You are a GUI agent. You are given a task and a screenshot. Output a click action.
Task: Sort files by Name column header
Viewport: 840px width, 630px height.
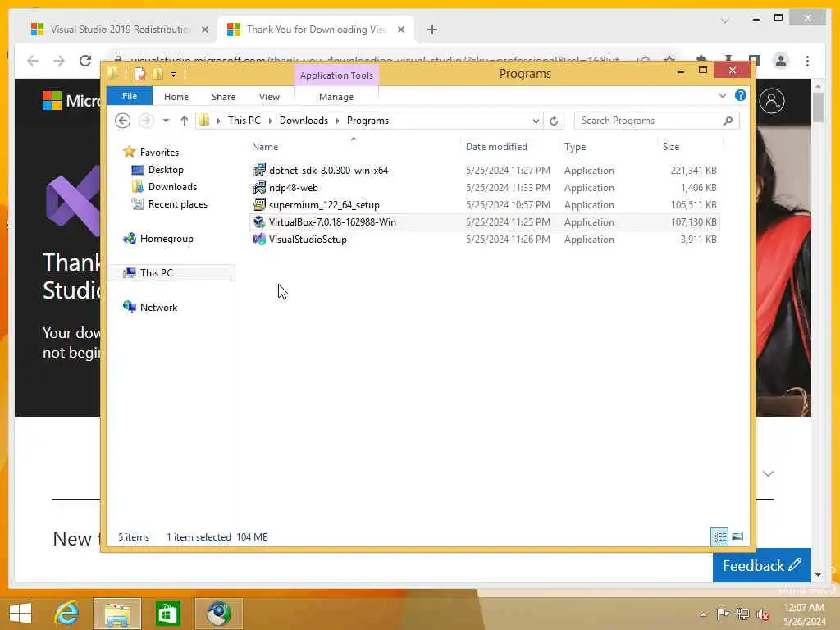click(x=265, y=146)
